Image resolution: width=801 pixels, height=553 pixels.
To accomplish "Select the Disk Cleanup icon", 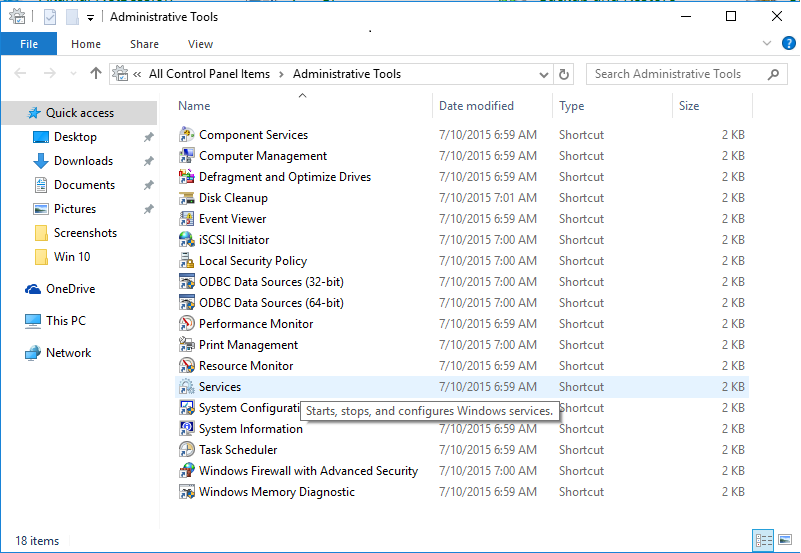I will (x=186, y=198).
